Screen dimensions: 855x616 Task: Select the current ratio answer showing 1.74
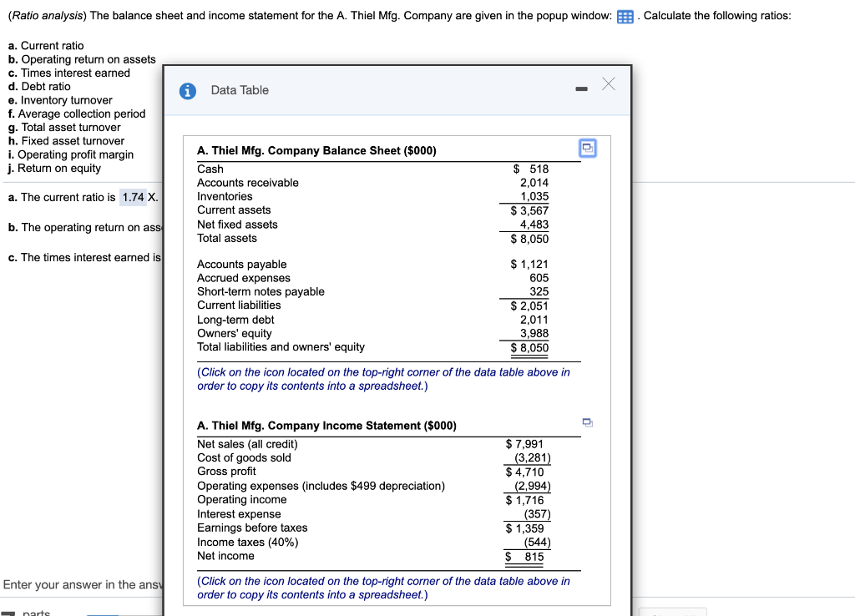pos(133,198)
